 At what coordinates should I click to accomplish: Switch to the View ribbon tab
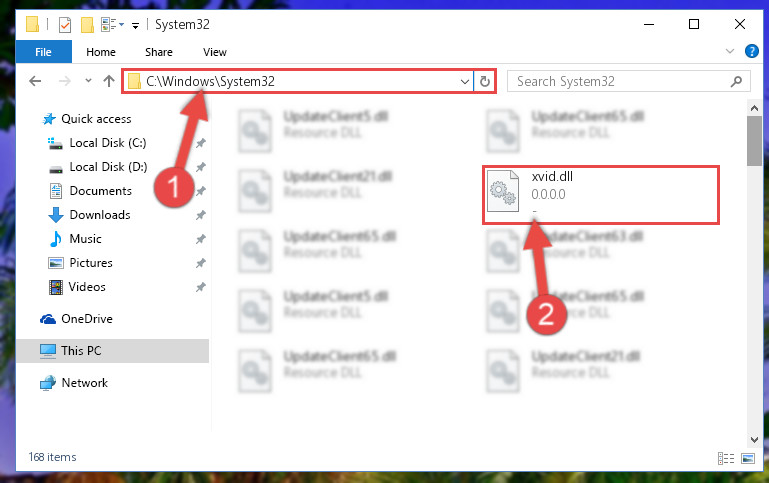pos(215,52)
